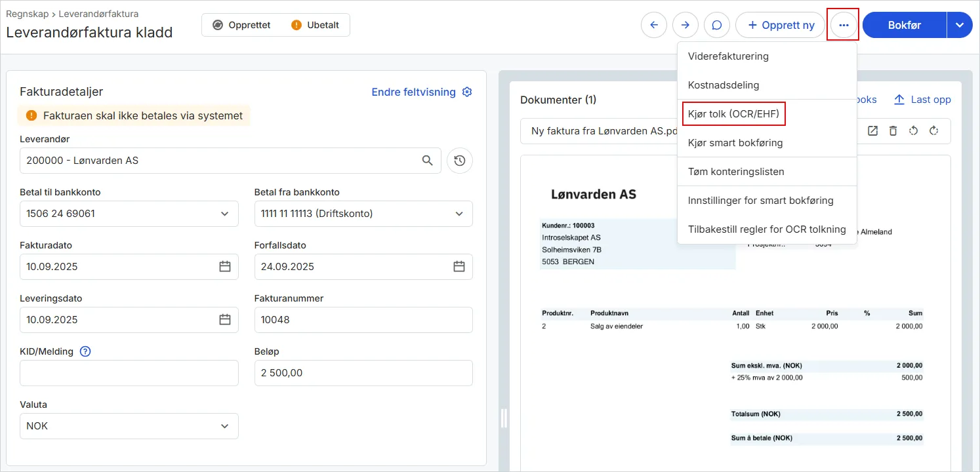The image size is (980, 472).
Task: Open the three-dots more actions menu
Action: click(x=844, y=25)
